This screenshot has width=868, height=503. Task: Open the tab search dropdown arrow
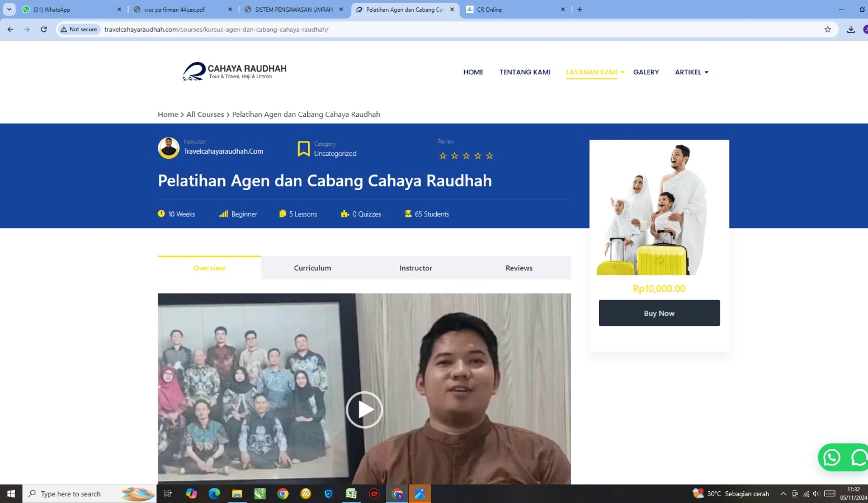click(9, 10)
